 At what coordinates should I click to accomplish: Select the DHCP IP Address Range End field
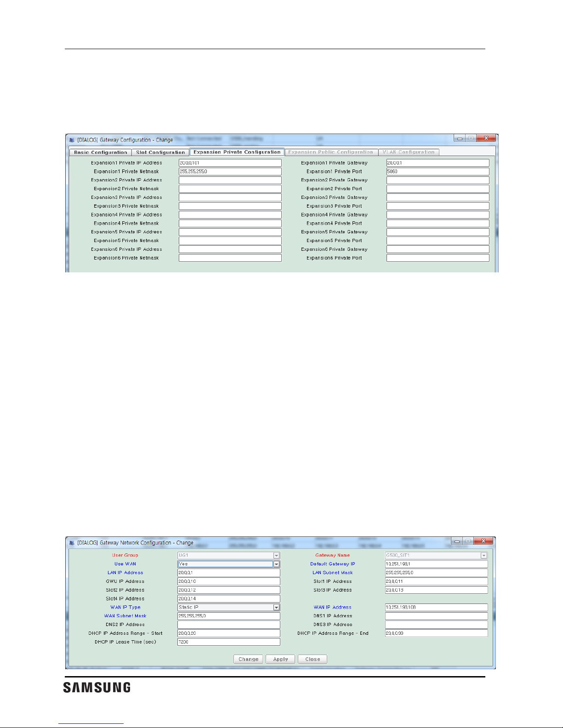[x=437, y=633]
